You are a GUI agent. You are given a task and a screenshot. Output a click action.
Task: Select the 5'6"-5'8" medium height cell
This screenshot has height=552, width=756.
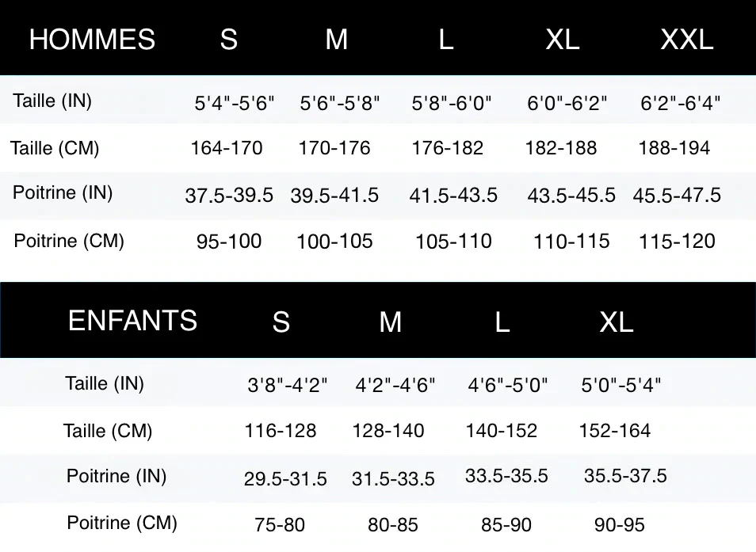tap(340, 103)
